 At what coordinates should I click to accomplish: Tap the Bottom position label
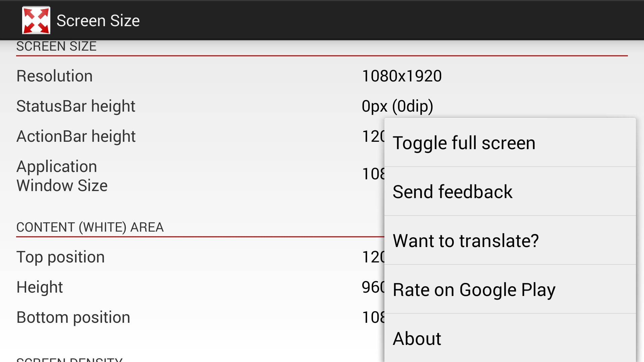coord(73,317)
